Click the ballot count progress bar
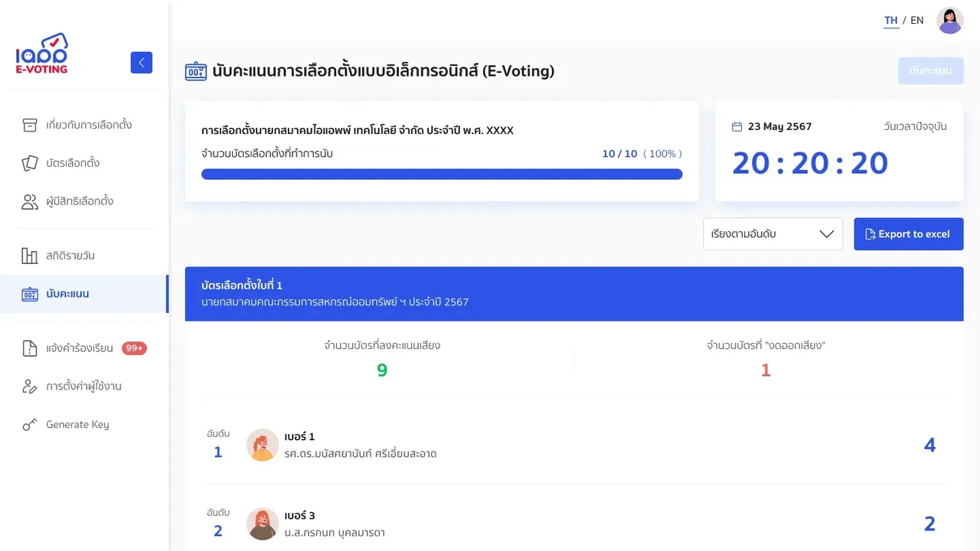Viewport: 980px width, 551px height. 442,174
